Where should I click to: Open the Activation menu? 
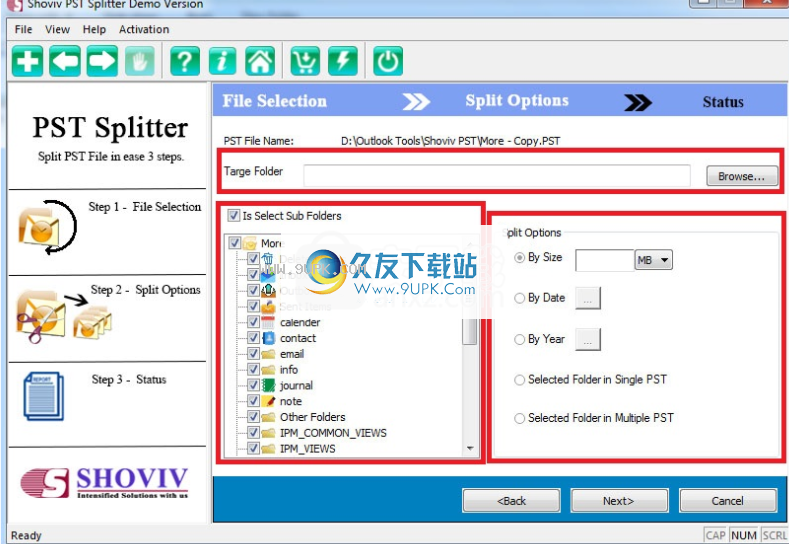pos(144,29)
